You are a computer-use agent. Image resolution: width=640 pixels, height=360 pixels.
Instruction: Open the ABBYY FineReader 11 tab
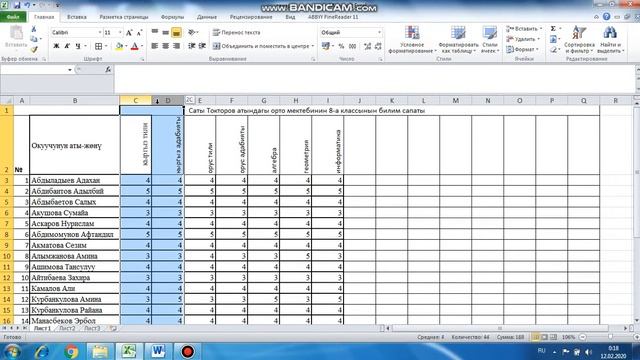point(333,17)
